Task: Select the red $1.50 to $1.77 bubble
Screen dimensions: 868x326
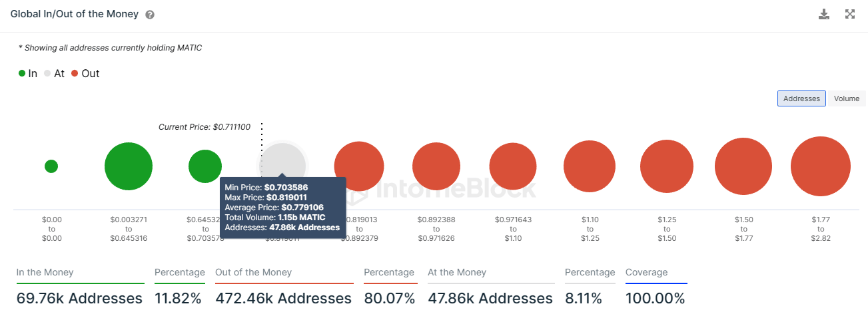Action: pyautogui.click(x=743, y=166)
